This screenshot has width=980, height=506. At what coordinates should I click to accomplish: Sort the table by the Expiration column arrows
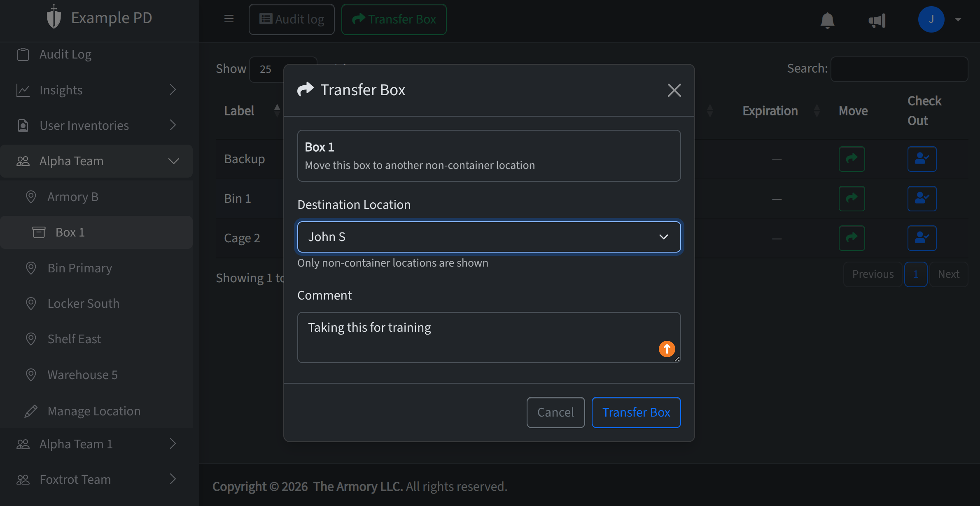(817, 110)
